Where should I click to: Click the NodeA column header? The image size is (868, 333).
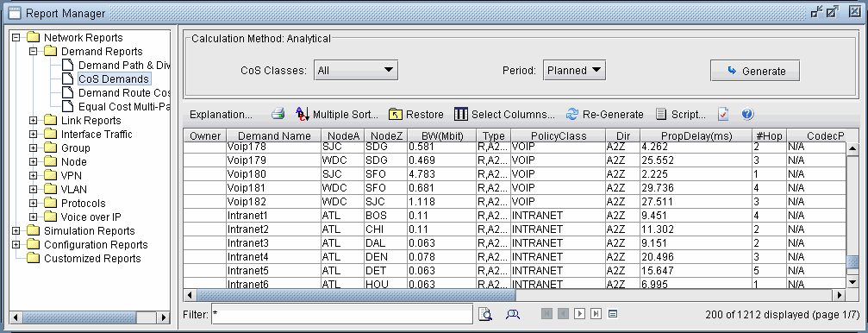click(343, 135)
